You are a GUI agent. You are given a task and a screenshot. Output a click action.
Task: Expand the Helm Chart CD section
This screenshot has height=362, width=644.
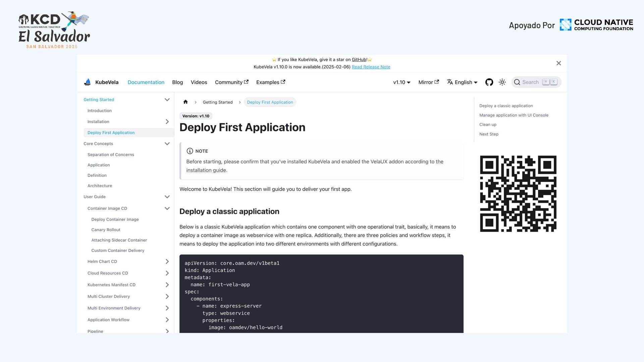[x=167, y=261]
